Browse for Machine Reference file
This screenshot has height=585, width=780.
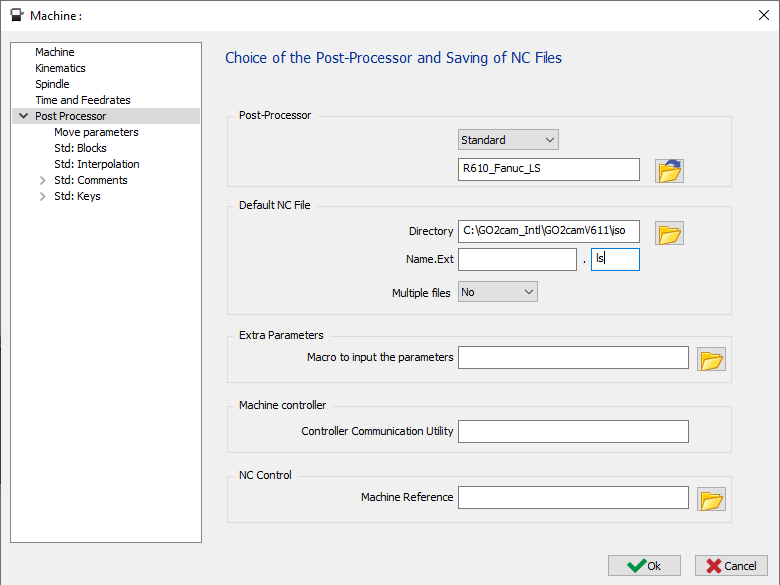pyautogui.click(x=711, y=499)
